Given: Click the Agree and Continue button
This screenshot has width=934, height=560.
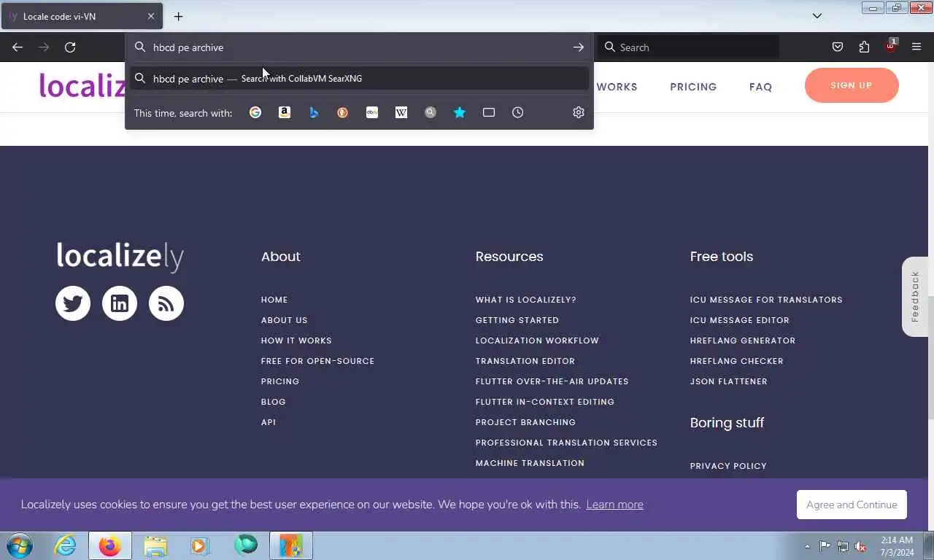Looking at the screenshot, I should (x=852, y=505).
